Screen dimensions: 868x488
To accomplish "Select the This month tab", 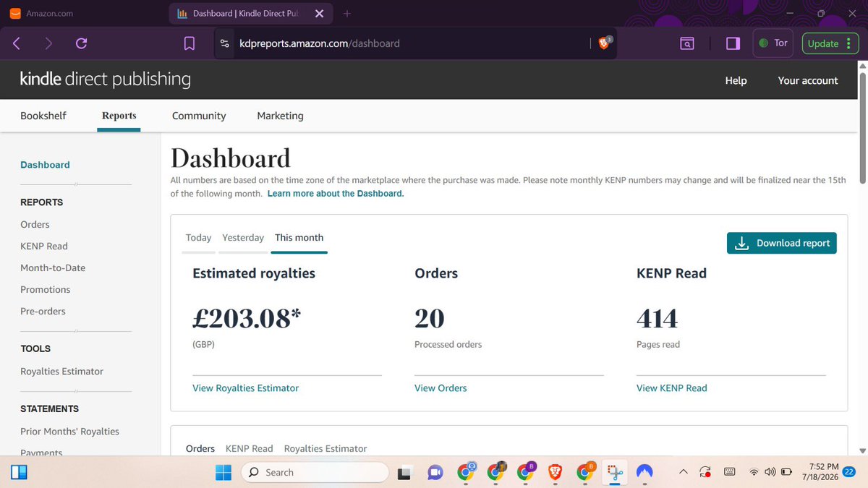I will [x=299, y=238].
